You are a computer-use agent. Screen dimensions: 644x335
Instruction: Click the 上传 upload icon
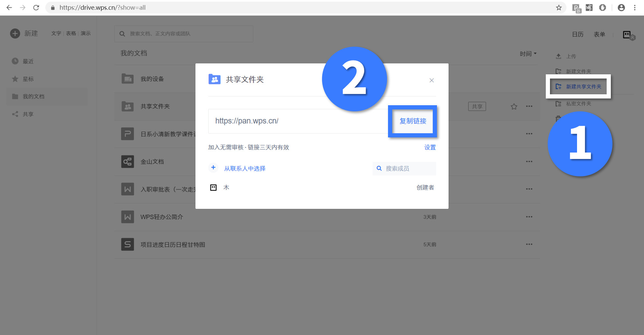click(x=559, y=56)
